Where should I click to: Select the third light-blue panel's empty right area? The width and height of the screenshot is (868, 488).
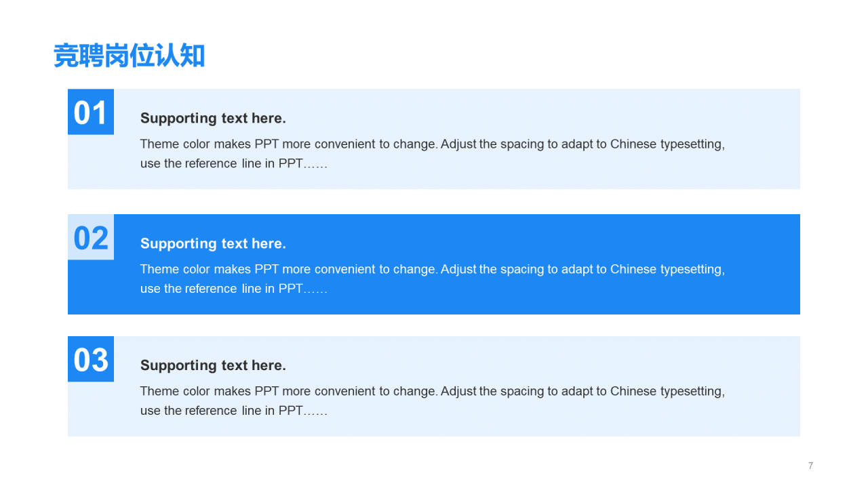[763, 386]
